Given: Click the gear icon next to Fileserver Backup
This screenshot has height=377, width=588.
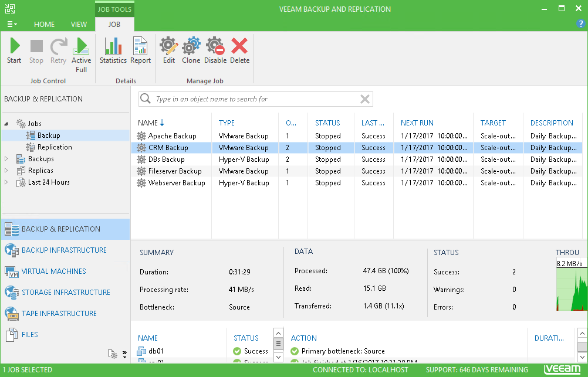Looking at the screenshot, I should coord(141,171).
